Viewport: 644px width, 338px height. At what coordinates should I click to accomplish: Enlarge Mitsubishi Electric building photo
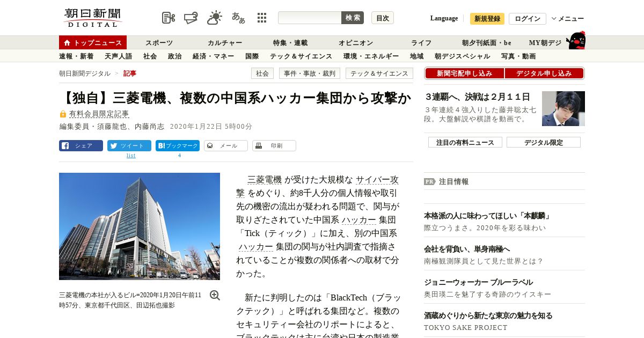pyautogui.click(x=140, y=226)
